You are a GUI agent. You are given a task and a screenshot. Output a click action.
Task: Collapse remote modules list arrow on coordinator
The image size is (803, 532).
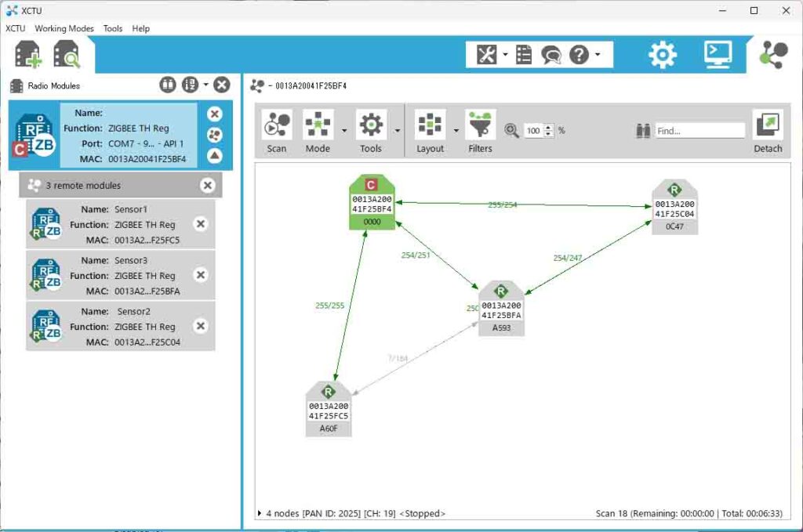click(x=215, y=155)
